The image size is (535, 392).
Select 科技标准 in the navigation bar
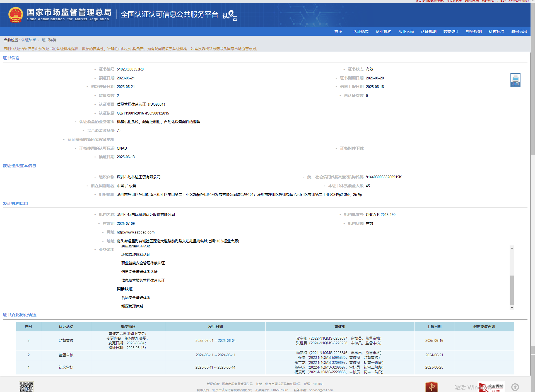coord(496,31)
